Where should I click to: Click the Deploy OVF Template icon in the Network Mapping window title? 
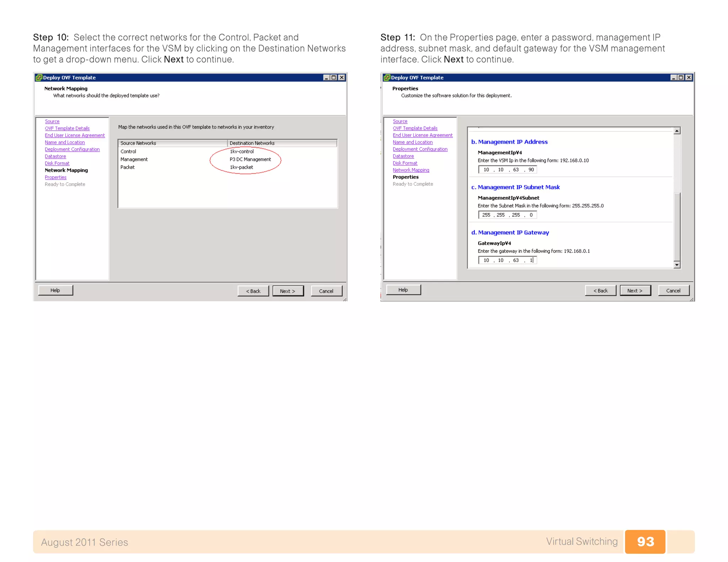point(39,77)
